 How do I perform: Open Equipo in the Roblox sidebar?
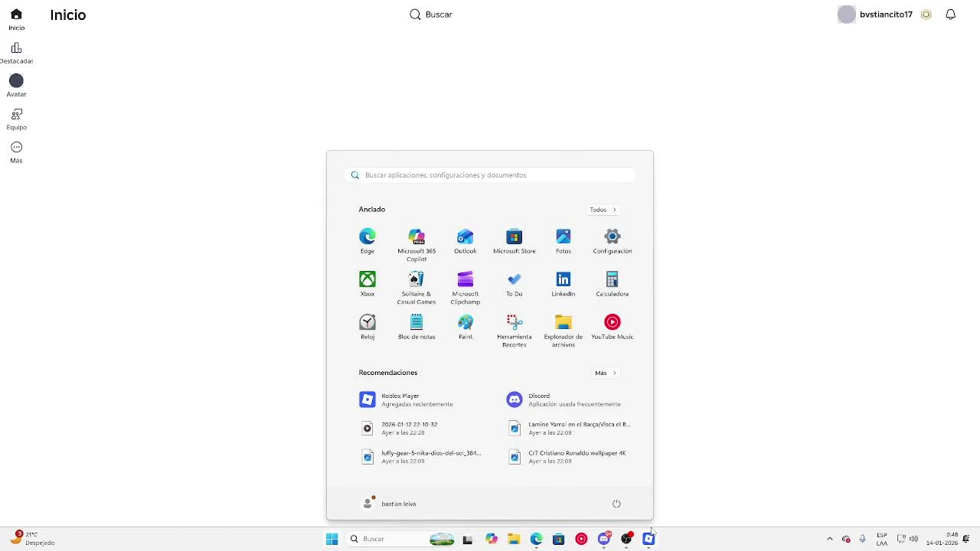point(16,119)
